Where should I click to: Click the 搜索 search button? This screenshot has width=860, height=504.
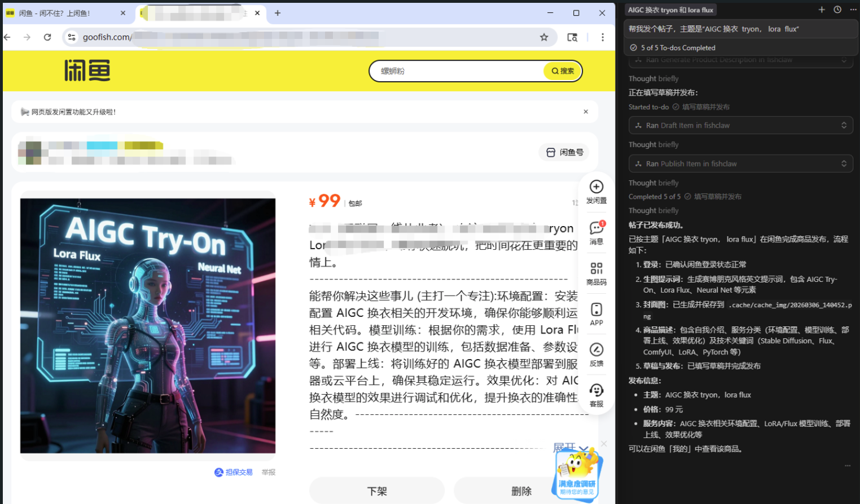click(x=563, y=71)
